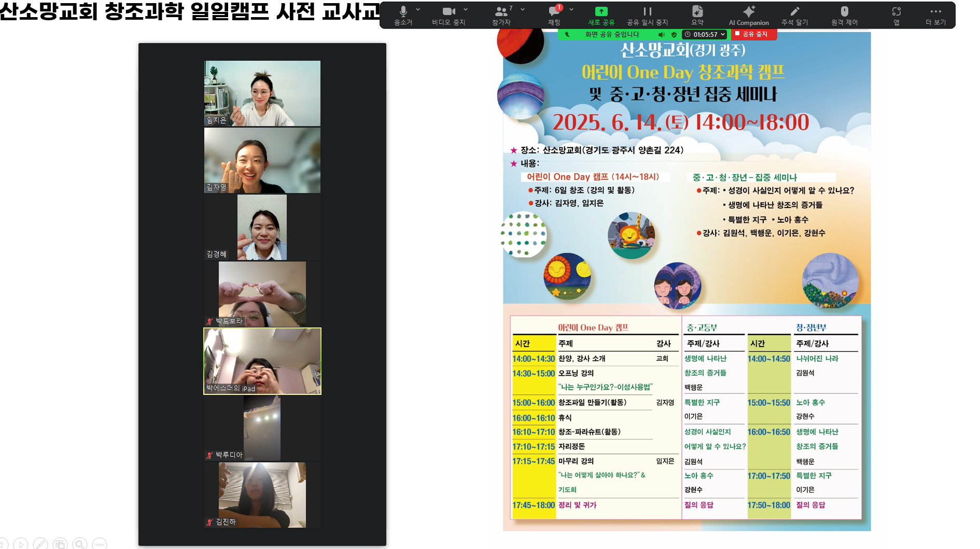
Task: Click the '어린이 One Day 창조과학 캠프' title
Action: click(683, 72)
